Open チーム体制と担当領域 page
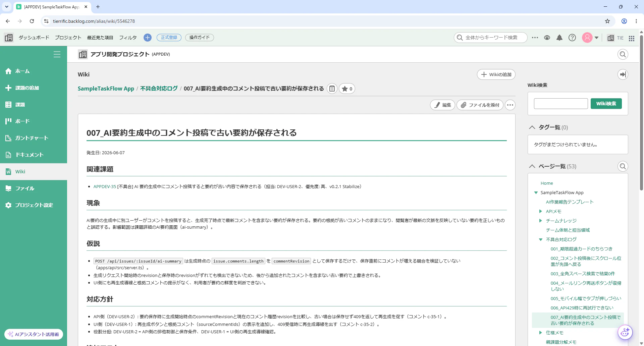 tap(568, 230)
